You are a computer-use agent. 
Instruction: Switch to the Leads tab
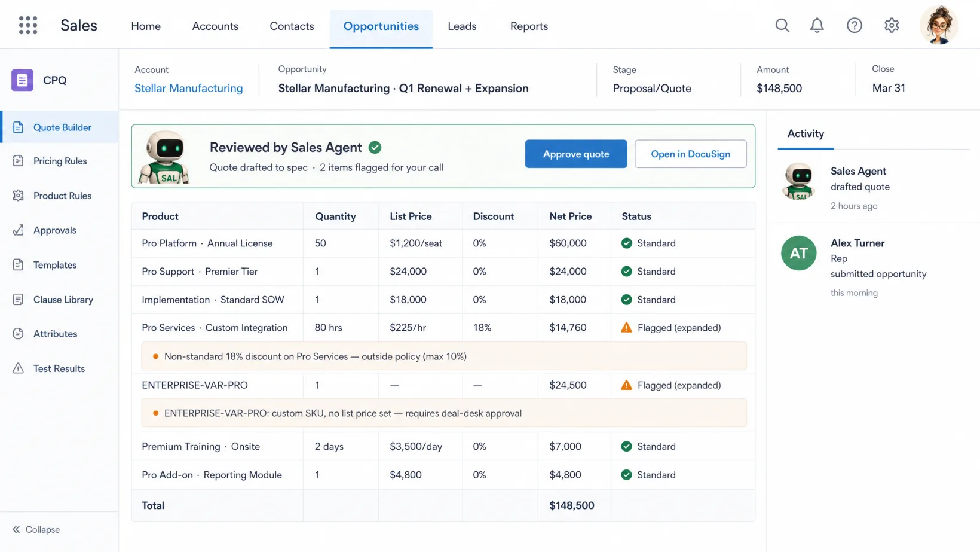pyautogui.click(x=462, y=26)
